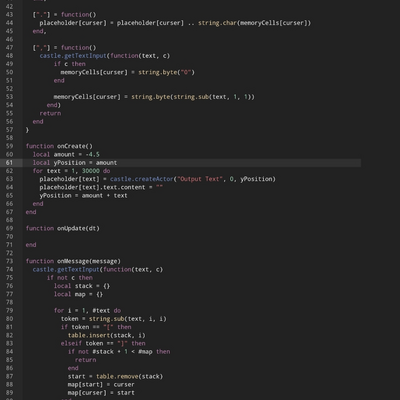
Task: Click the 30000 loop limit number
Action: (90, 171)
